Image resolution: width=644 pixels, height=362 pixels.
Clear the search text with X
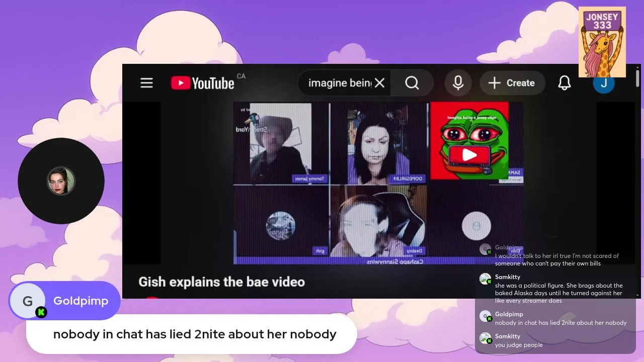[379, 83]
